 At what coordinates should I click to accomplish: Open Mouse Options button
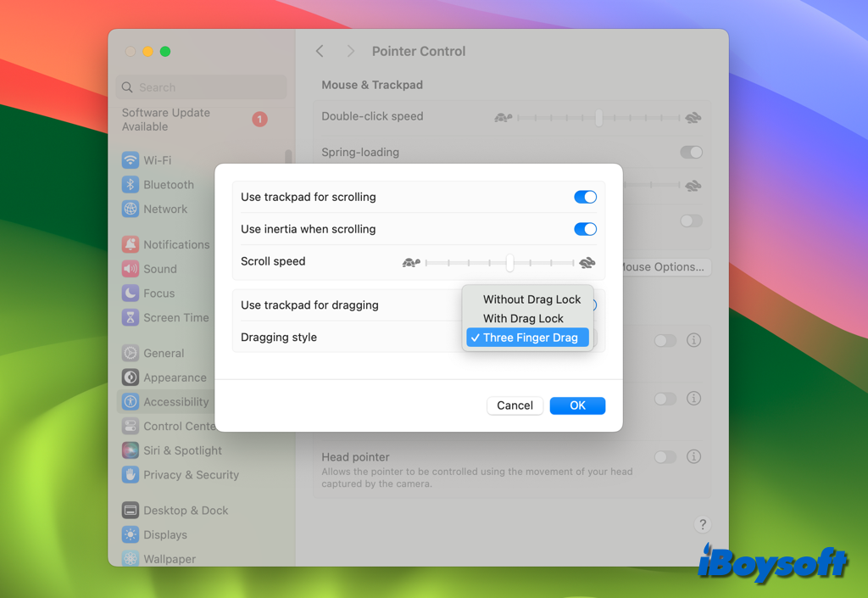coord(666,267)
